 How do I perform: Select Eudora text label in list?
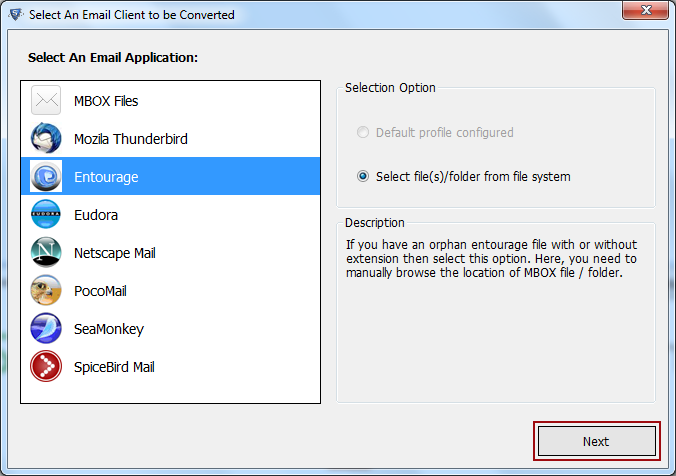pos(96,215)
